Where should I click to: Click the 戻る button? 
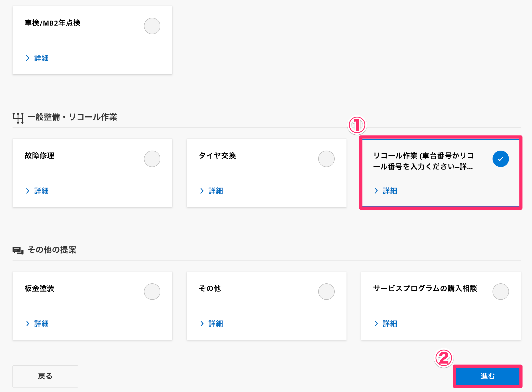point(45,376)
